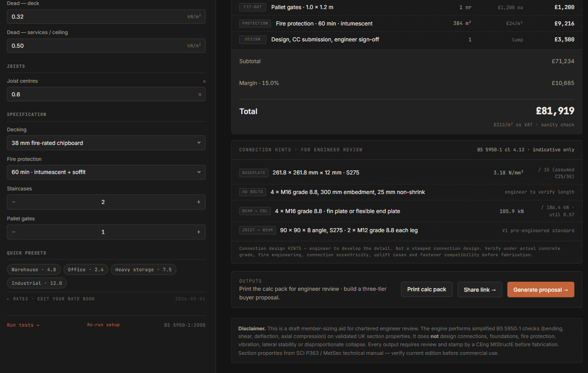This screenshot has width=588, height=373.
Task: Open the Fire protection dropdown
Action: click(106, 172)
